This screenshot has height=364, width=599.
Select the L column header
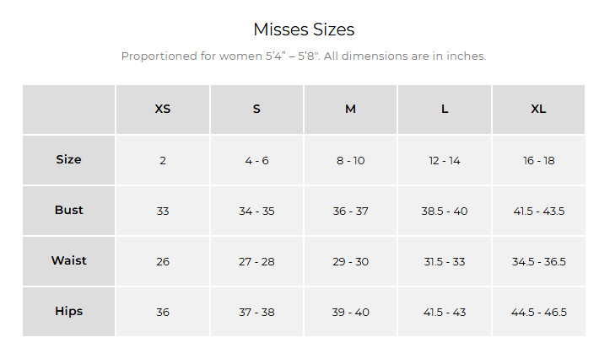pyautogui.click(x=445, y=110)
